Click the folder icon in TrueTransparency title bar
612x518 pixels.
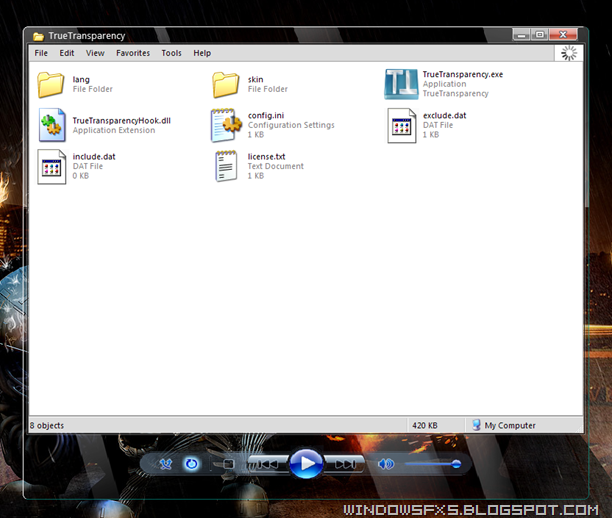pyautogui.click(x=38, y=36)
